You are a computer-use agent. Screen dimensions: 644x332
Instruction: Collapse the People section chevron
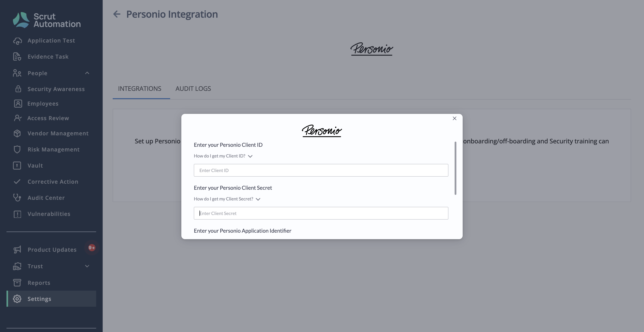[87, 73]
